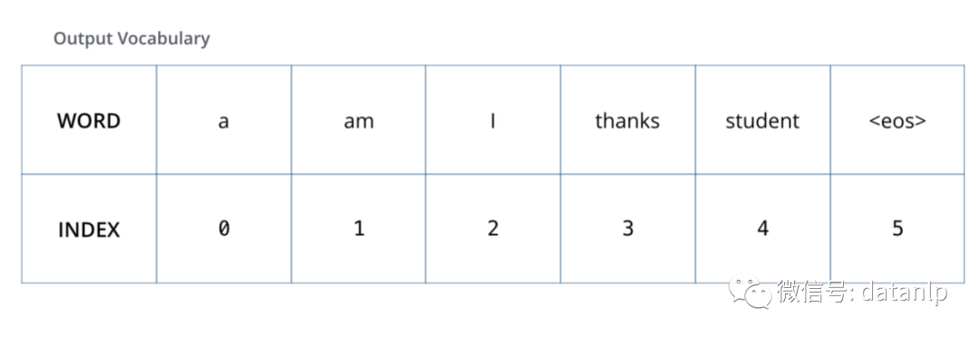Select the index 4 cell
The height and width of the screenshot is (338, 980).
763,229
